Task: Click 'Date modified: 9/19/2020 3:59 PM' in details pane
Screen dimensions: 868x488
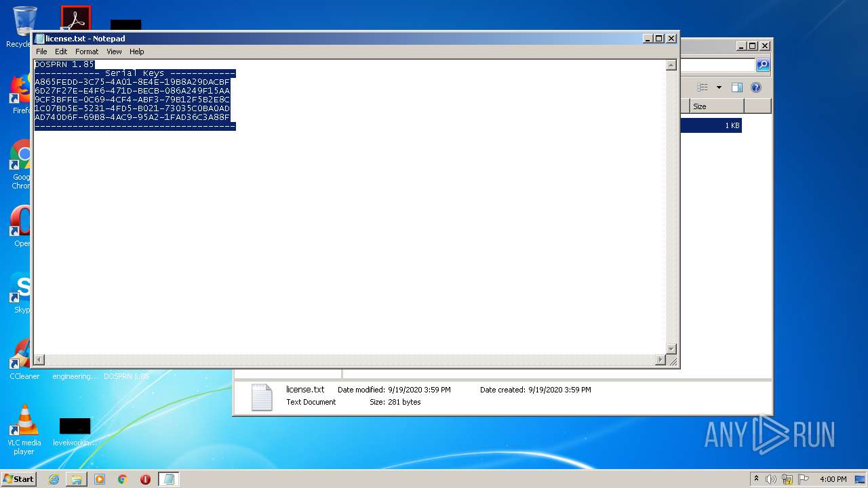Action: [x=394, y=390]
